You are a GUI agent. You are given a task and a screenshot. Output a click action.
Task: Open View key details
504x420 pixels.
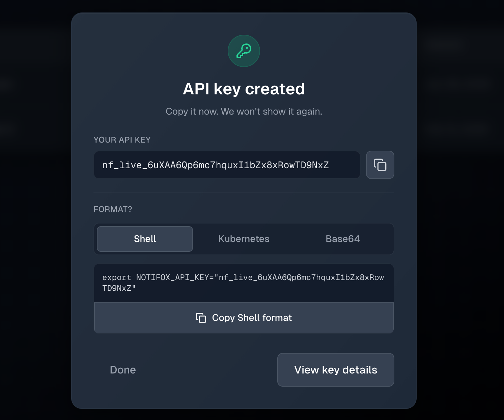click(x=335, y=370)
